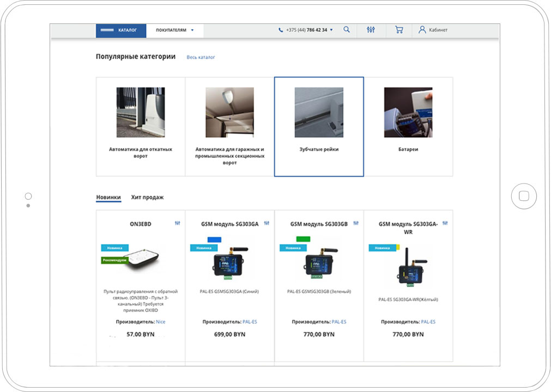Open PAL-ES manufacturer link under SG303GA-WR
The width and height of the screenshot is (551, 392).
point(428,322)
